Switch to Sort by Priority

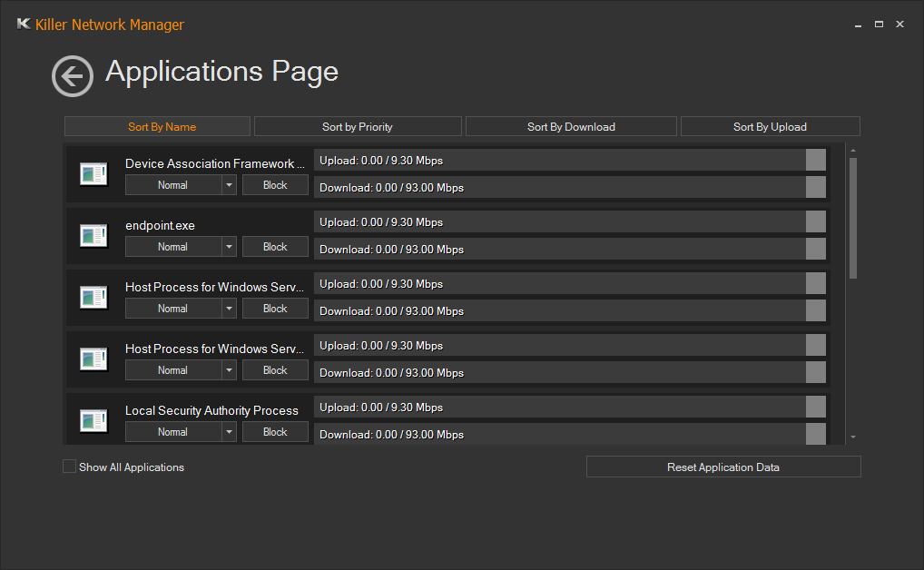(358, 127)
